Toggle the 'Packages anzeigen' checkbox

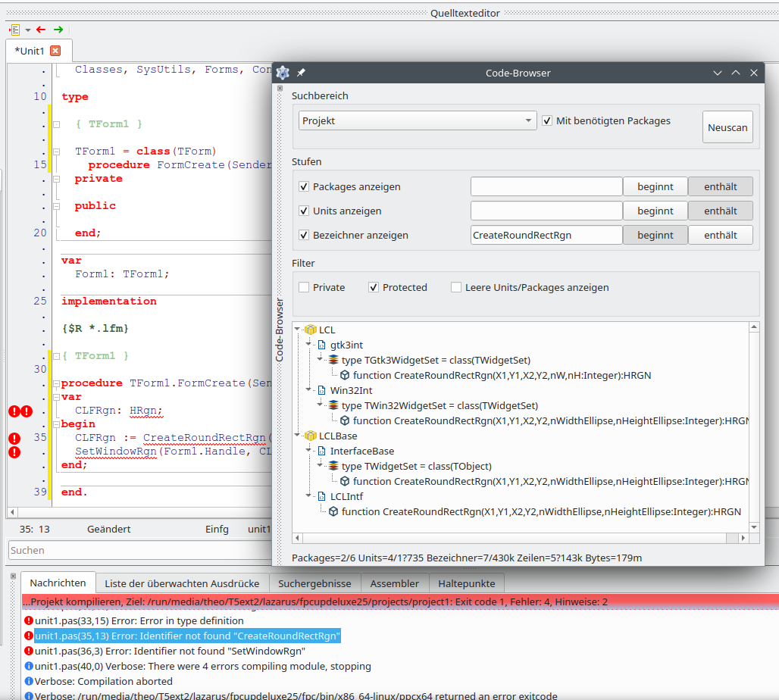coord(304,187)
